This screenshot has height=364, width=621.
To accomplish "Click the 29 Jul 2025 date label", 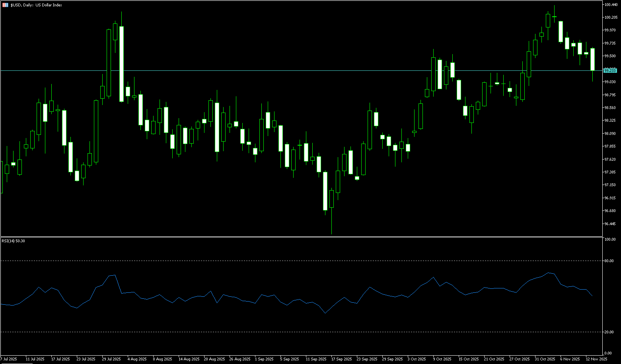I will [111, 359].
